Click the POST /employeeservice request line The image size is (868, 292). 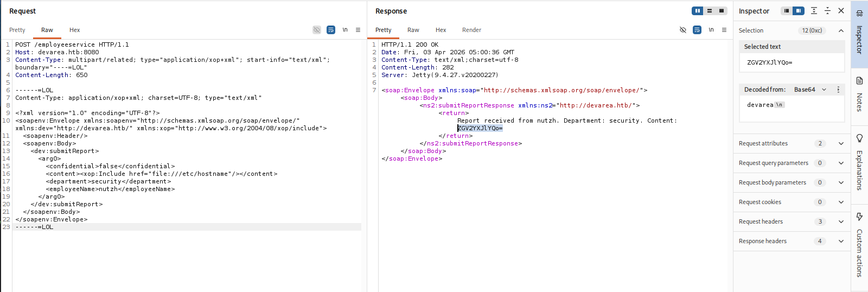(x=72, y=45)
